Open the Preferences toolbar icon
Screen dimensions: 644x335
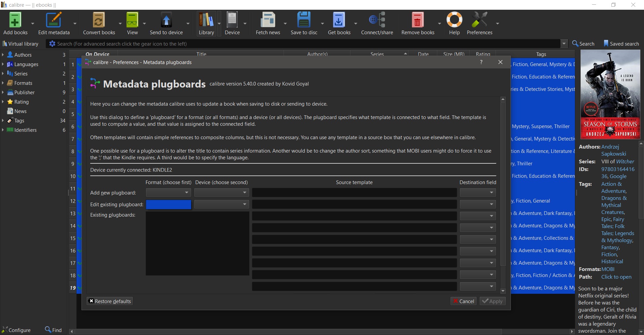coord(479,20)
